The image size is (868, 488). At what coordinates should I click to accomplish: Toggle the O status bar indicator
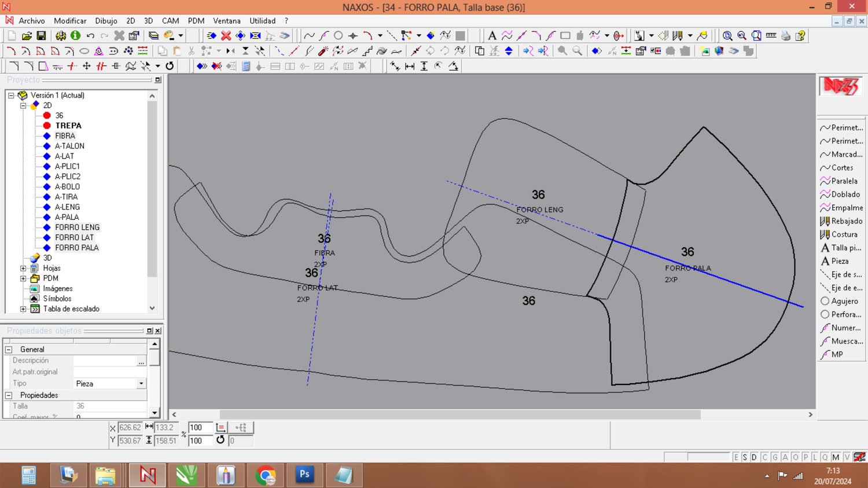[795, 457]
